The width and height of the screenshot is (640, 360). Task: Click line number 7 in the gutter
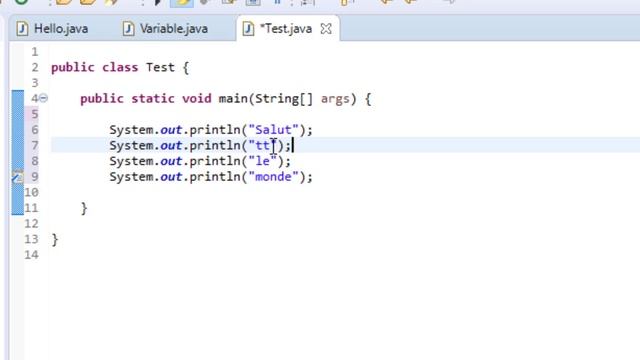[x=35, y=145]
